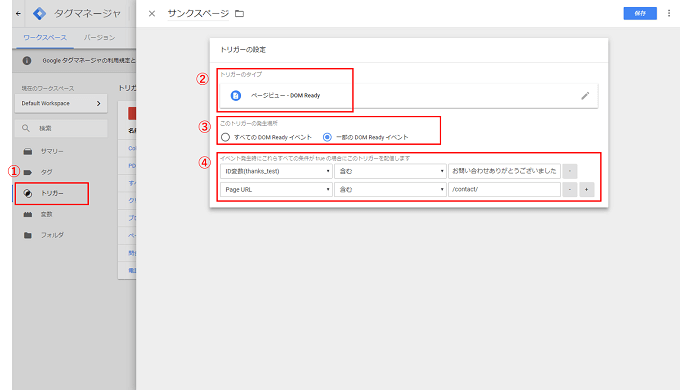The height and width of the screenshot is (390, 680).
Task: Edit trigger type with the pencil icon
Action: coord(585,95)
